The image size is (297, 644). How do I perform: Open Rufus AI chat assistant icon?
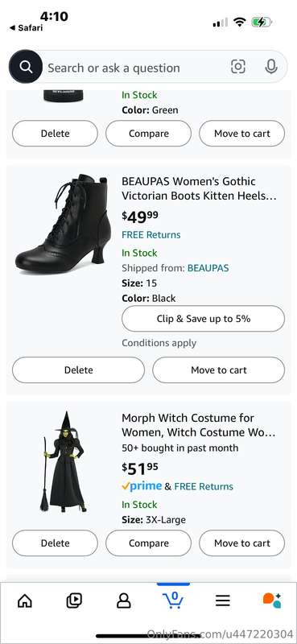272,601
